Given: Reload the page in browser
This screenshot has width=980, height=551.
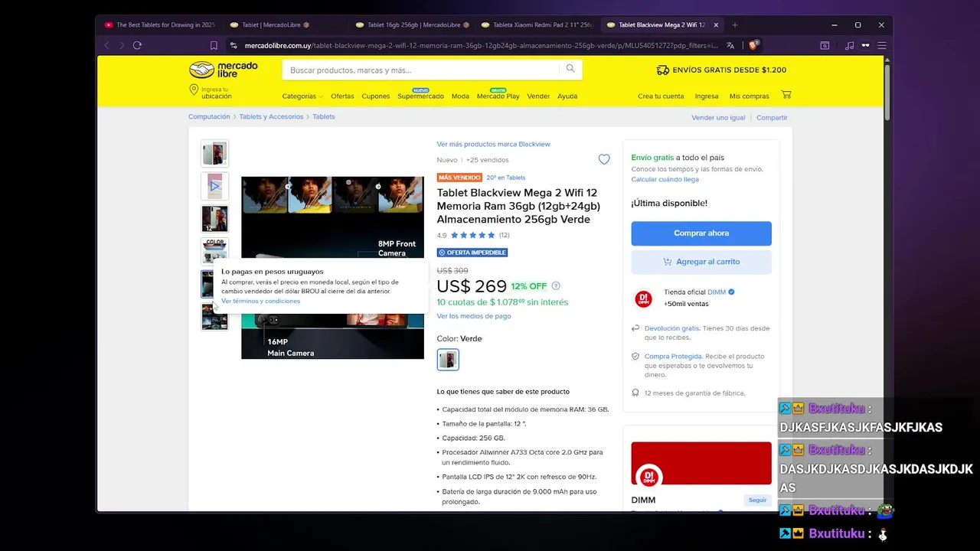Looking at the screenshot, I should pyautogui.click(x=137, y=45).
